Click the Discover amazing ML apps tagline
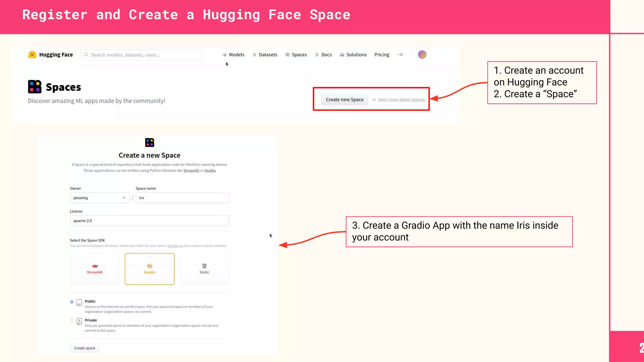The image size is (644, 362). coord(97,101)
